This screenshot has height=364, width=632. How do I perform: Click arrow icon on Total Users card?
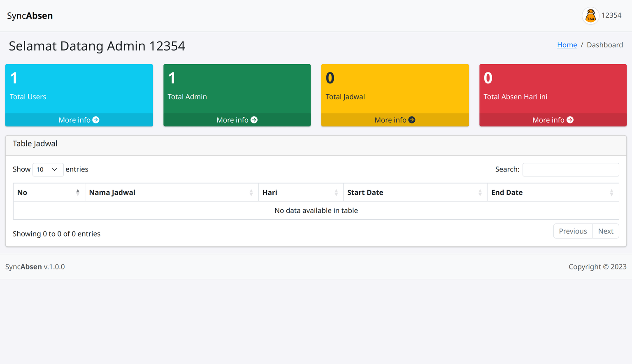pos(96,120)
